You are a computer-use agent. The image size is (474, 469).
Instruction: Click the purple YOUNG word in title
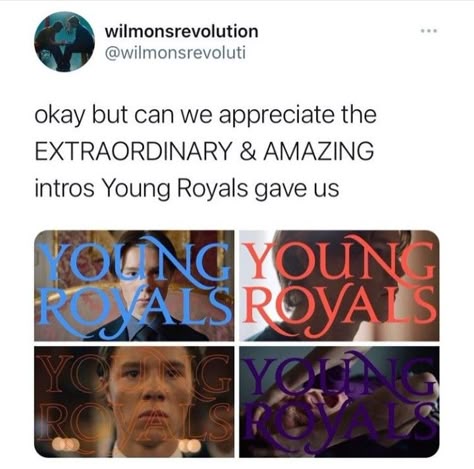[x=339, y=375]
